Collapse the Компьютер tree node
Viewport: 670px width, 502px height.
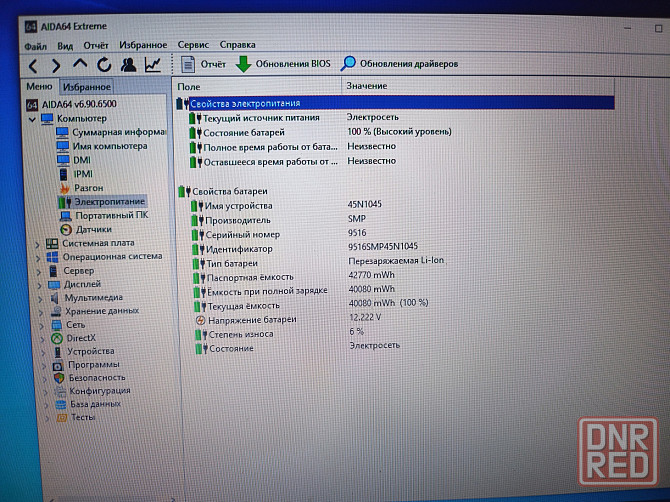pyautogui.click(x=32, y=119)
